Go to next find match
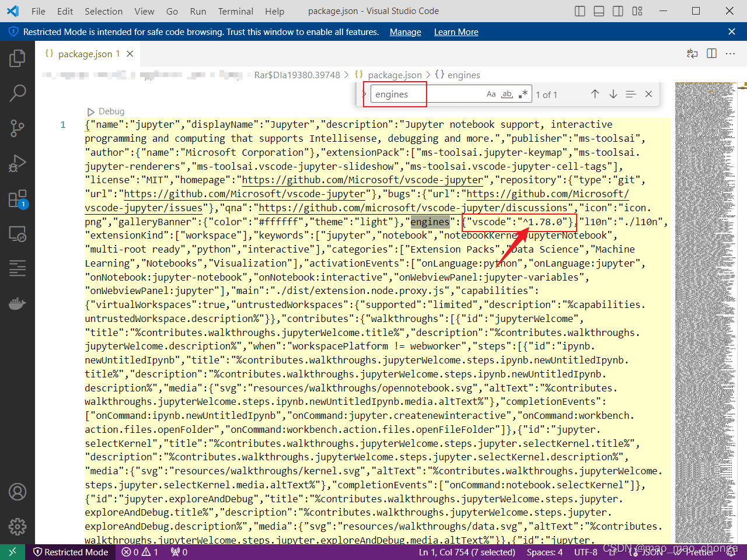The width and height of the screenshot is (747, 560). point(613,94)
